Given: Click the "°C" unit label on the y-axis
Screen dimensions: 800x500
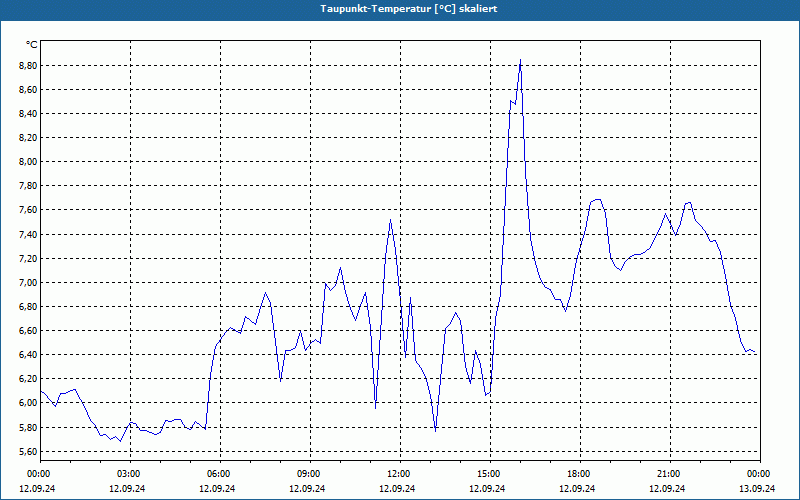Looking at the screenshot, I should click(31, 45).
